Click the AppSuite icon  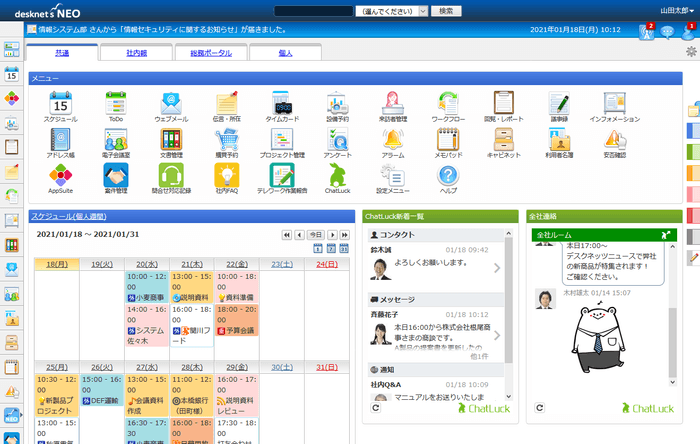point(60,175)
